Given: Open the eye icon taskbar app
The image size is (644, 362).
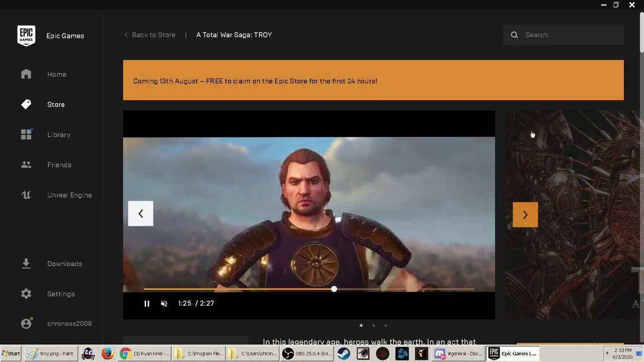Looking at the screenshot, I should [x=363, y=353].
